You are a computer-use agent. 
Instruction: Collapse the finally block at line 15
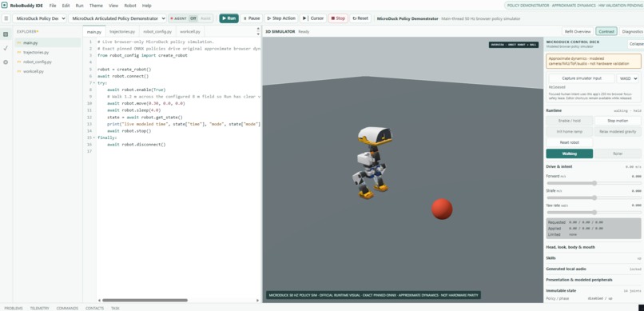(94, 138)
